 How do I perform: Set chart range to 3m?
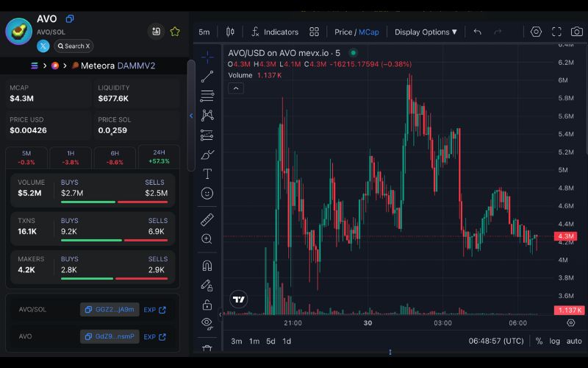click(x=236, y=341)
